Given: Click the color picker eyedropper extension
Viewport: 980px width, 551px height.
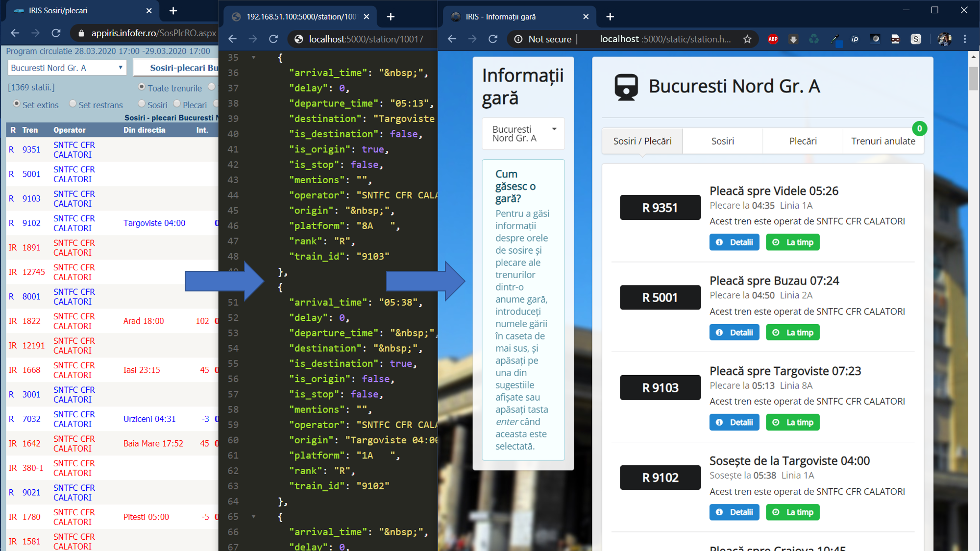Looking at the screenshot, I should 835,39.
